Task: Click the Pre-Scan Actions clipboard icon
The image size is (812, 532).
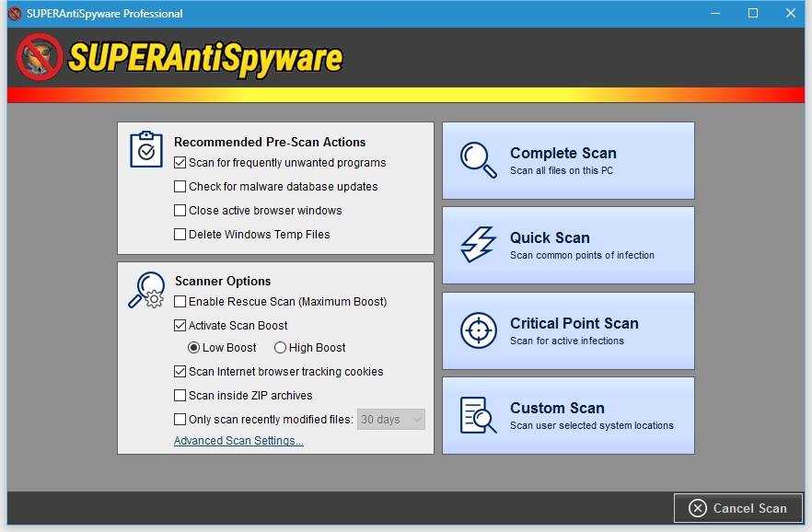Action: [x=145, y=149]
